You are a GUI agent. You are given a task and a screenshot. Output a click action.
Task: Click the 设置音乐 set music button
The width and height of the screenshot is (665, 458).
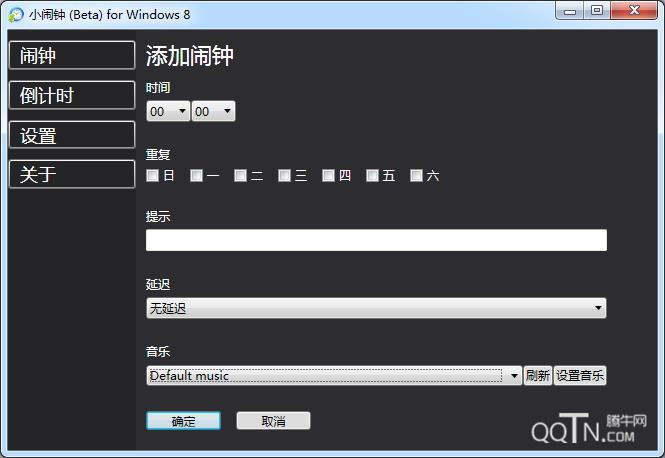tap(580, 376)
